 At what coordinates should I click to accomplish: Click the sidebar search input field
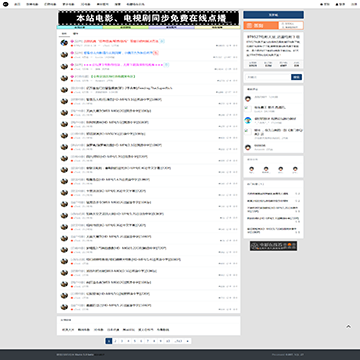(268, 77)
